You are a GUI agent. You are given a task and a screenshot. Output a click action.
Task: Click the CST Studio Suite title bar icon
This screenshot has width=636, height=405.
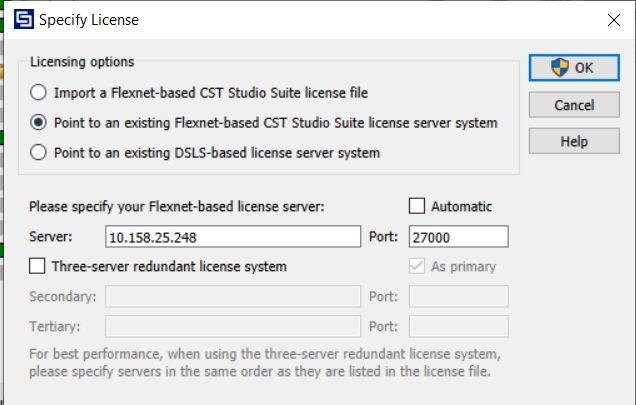click(20, 19)
